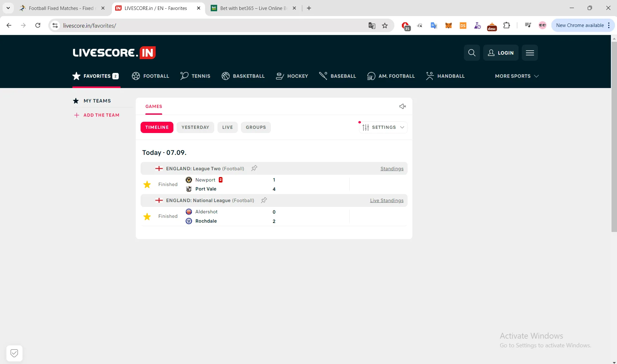Viewport: 617px width, 364px height.
Task: Unfavorite the Aldershot vs Rochdale match star
Action: pos(147,217)
